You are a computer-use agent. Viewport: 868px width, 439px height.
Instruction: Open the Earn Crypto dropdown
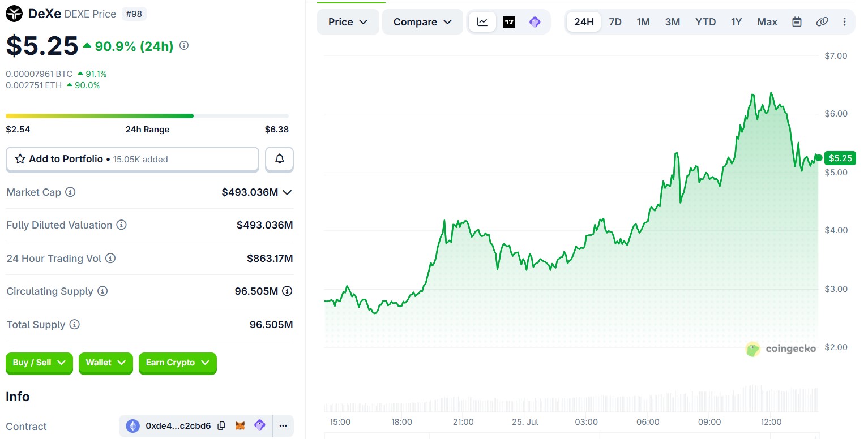coord(178,363)
